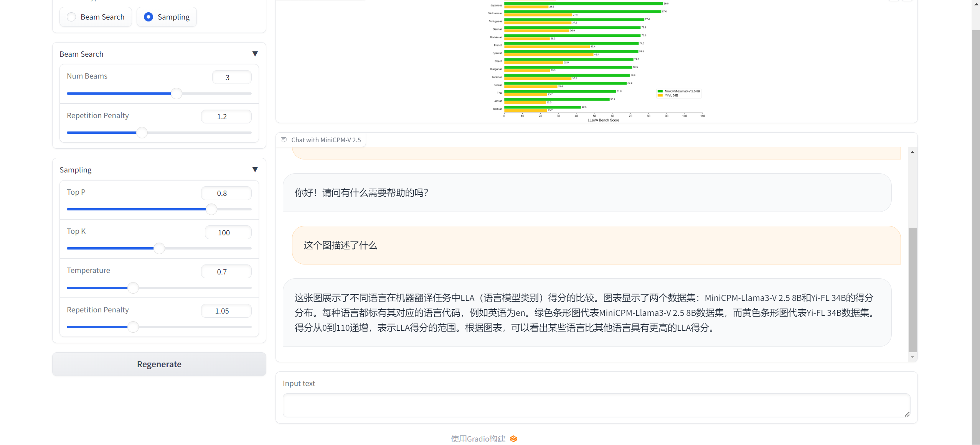Image resolution: width=980 pixels, height=445 pixels.
Task: Click the Num Beams label
Action: click(x=87, y=76)
